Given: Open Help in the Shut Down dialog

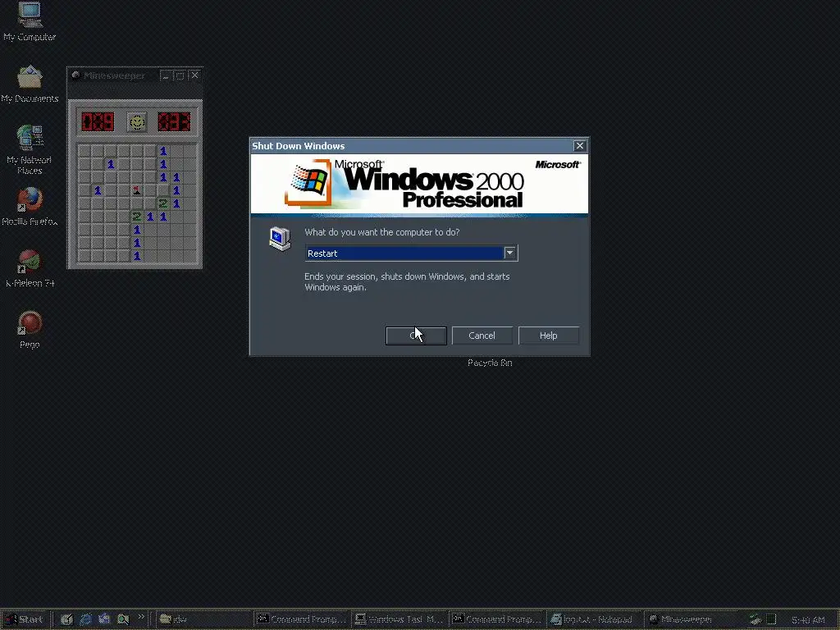Looking at the screenshot, I should 548,336.
